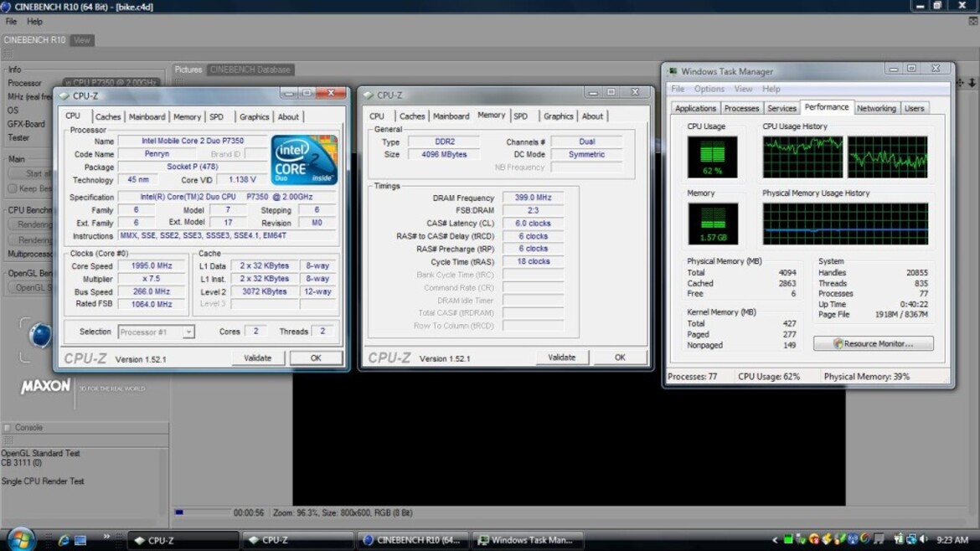Open the network connection tray icon
The image size is (980, 551).
[911, 539]
